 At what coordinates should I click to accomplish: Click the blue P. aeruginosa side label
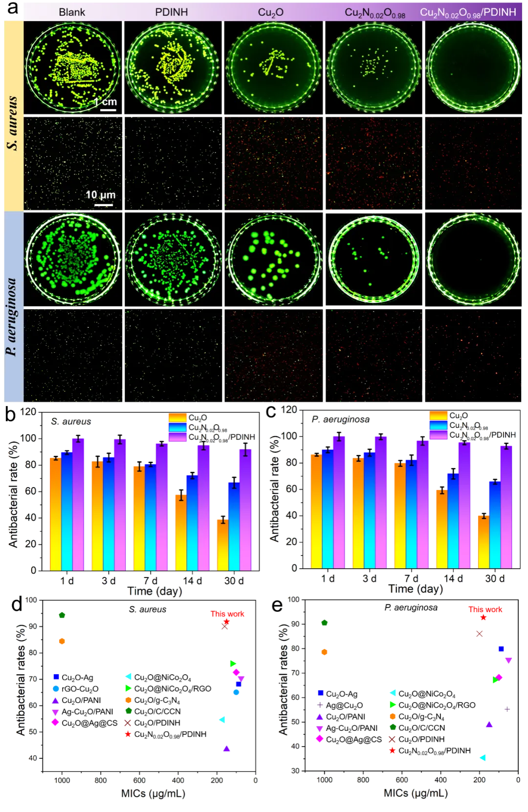pos(13,307)
